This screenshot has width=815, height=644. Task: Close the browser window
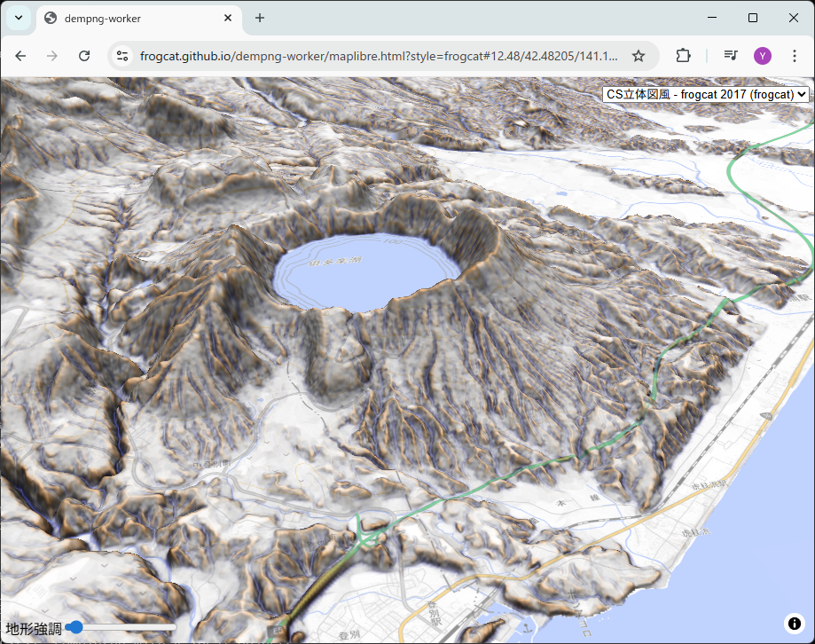tap(793, 18)
